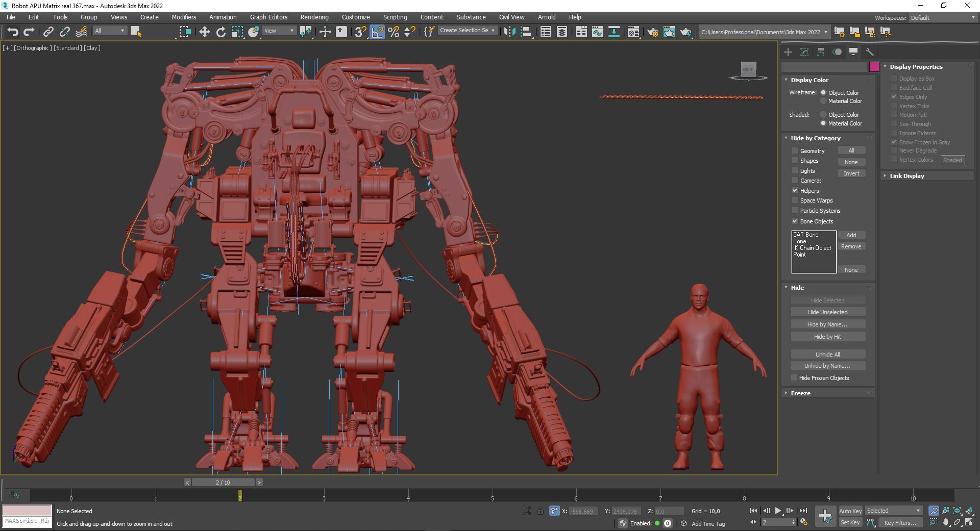This screenshot has height=531, width=980.
Task: Click the Undo arrow icon
Action: tap(12, 32)
